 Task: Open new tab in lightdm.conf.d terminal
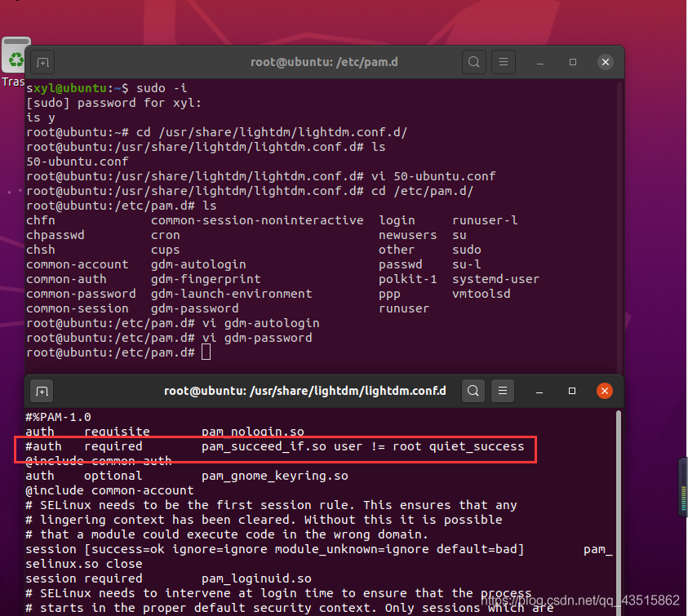click(x=42, y=391)
